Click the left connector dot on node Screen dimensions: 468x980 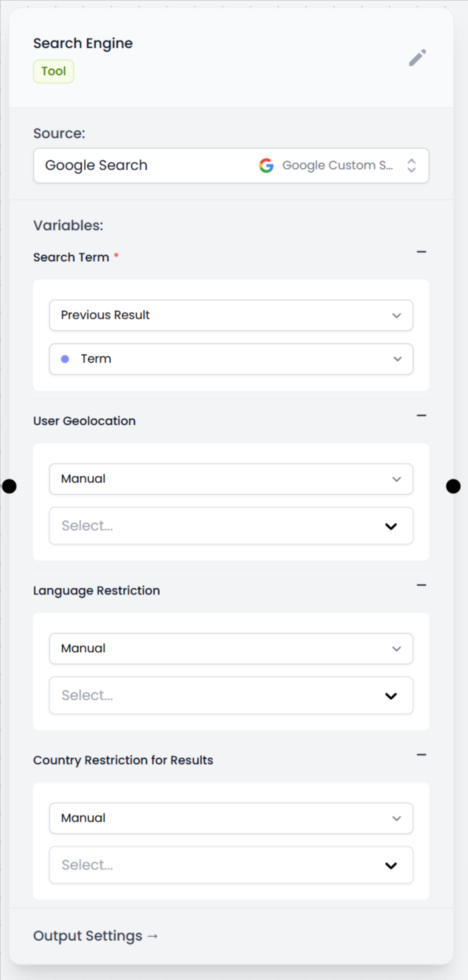9,486
